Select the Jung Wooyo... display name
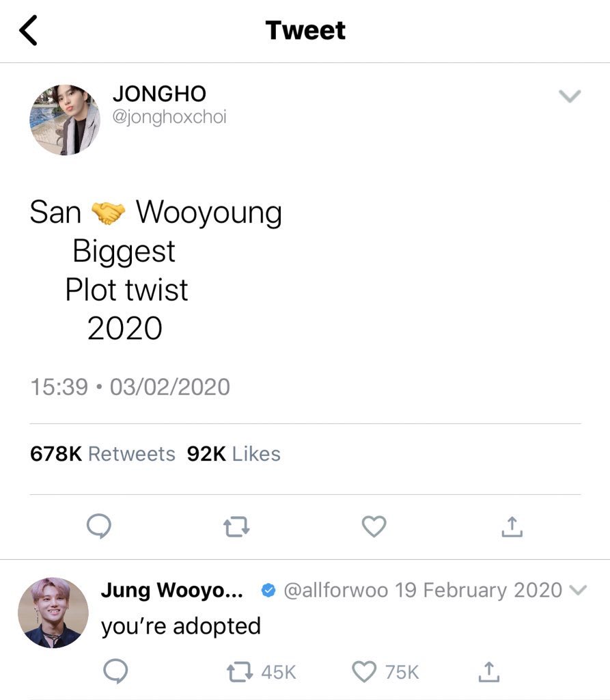This screenshot has width=610, height=700. [x=172, y=590]
